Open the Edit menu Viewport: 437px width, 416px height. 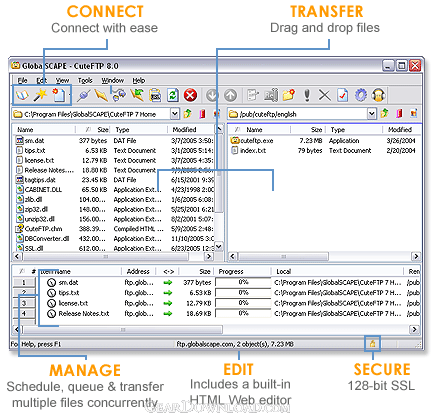42,80
